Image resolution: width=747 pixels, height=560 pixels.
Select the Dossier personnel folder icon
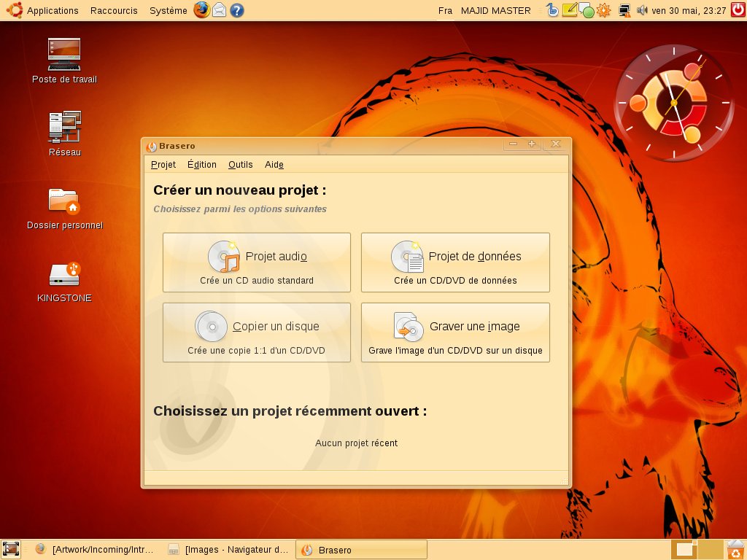(65, 209)
